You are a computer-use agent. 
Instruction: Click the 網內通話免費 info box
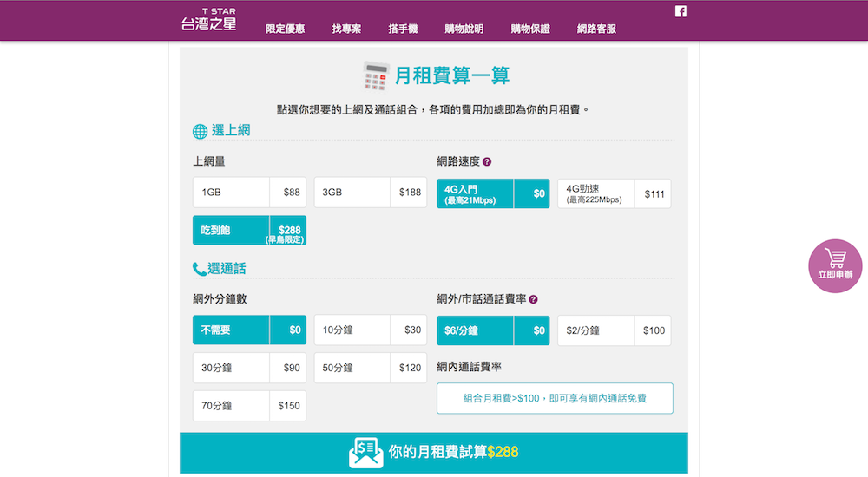(555, 399)
